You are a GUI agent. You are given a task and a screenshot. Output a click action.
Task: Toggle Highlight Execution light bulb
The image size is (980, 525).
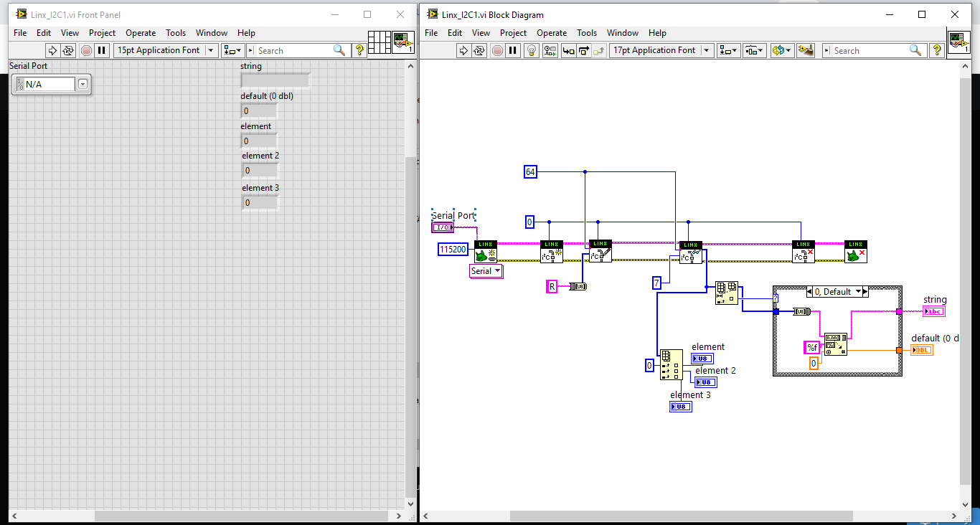click(531, 50)
